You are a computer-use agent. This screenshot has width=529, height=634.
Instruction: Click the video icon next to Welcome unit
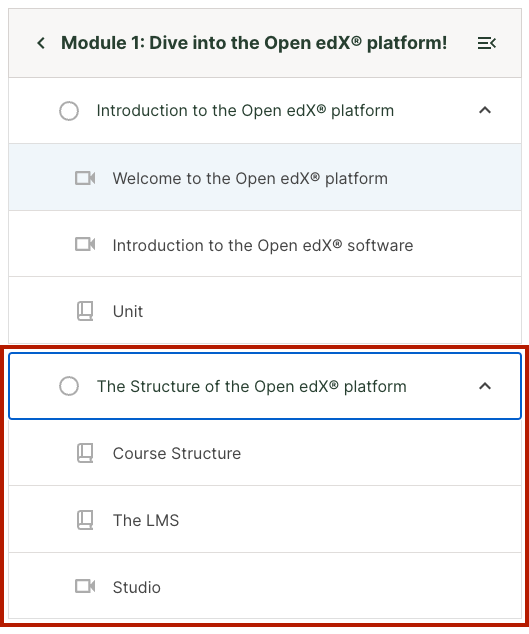[x=85, y=178]
